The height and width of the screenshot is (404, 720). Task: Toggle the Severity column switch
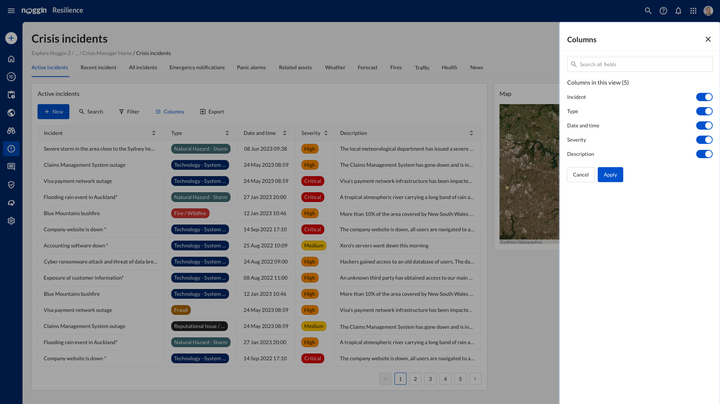[704, 140]
